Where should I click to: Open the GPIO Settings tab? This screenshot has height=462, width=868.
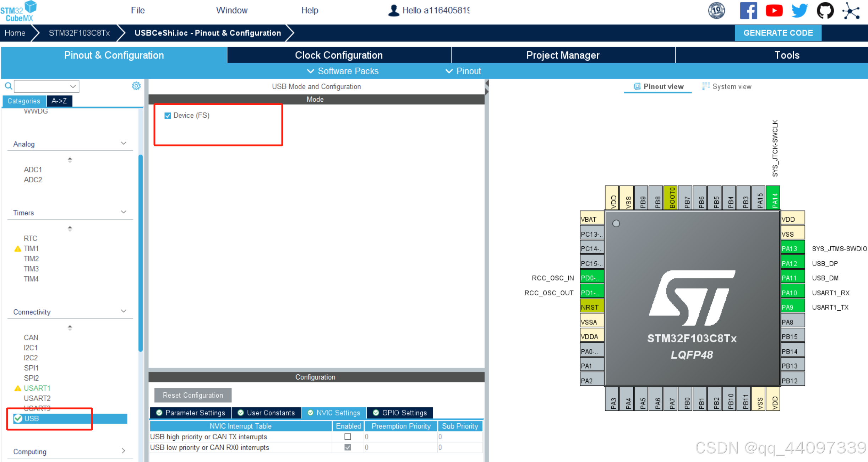click(x=400, y=413)
